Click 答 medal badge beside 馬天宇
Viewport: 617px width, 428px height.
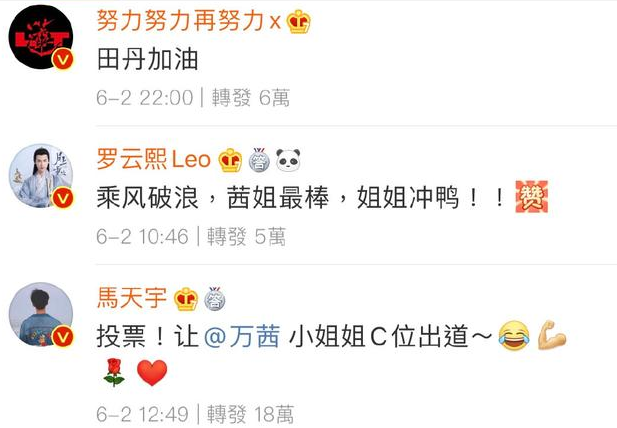[x=215, y=299]
